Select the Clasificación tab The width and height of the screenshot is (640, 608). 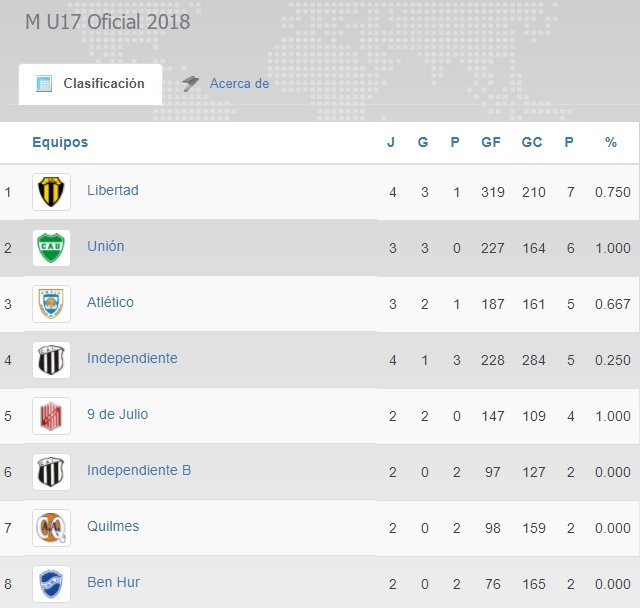tap(90, 84)
